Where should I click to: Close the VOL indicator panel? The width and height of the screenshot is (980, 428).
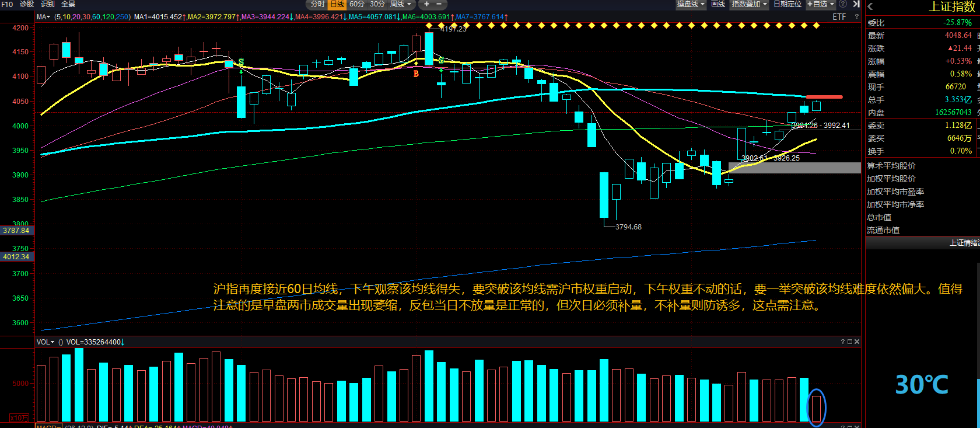pyautogui.click(x=857, y=342)
